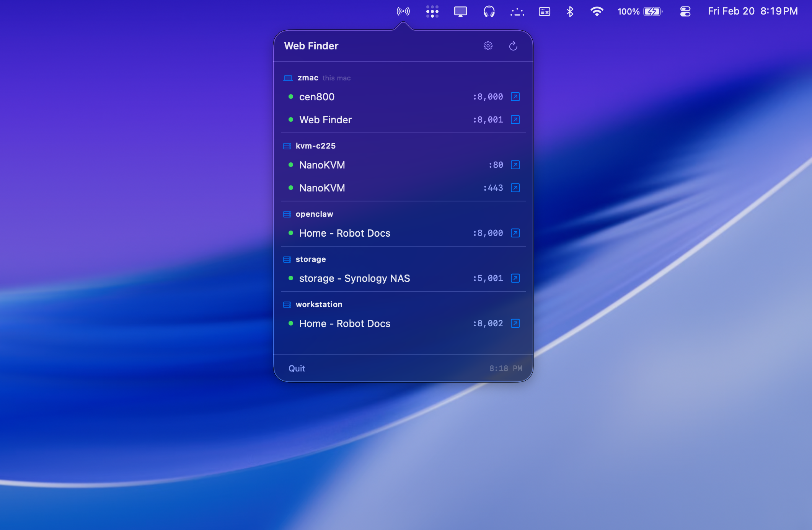Toggle the status indicator on NanoKVM port 80
Viewport: 812px width, 530px height.
pos(291,165)
